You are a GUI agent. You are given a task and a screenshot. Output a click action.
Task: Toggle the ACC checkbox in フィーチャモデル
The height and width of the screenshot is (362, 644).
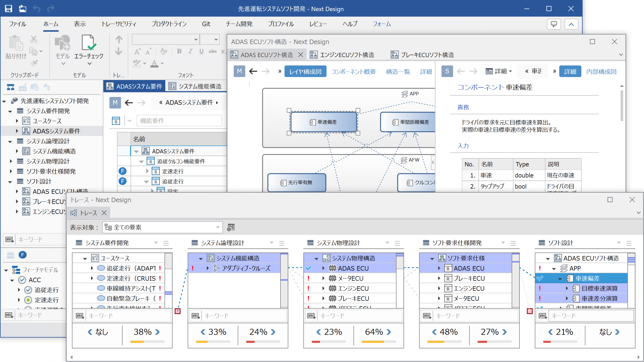(x=22, y=280)
